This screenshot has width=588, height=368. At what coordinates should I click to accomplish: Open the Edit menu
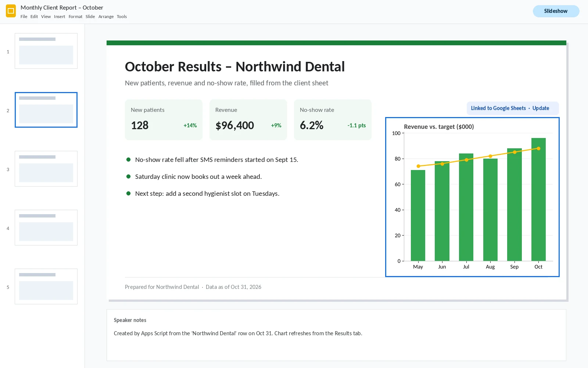click(34, 17)
